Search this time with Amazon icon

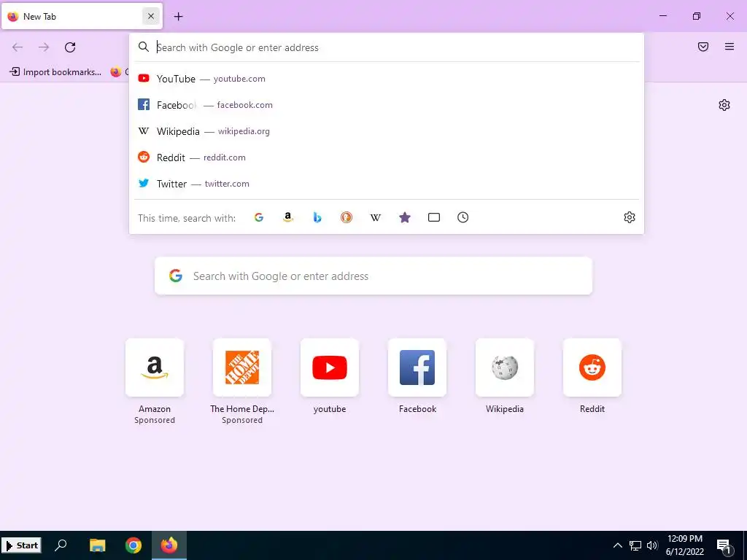287,217
